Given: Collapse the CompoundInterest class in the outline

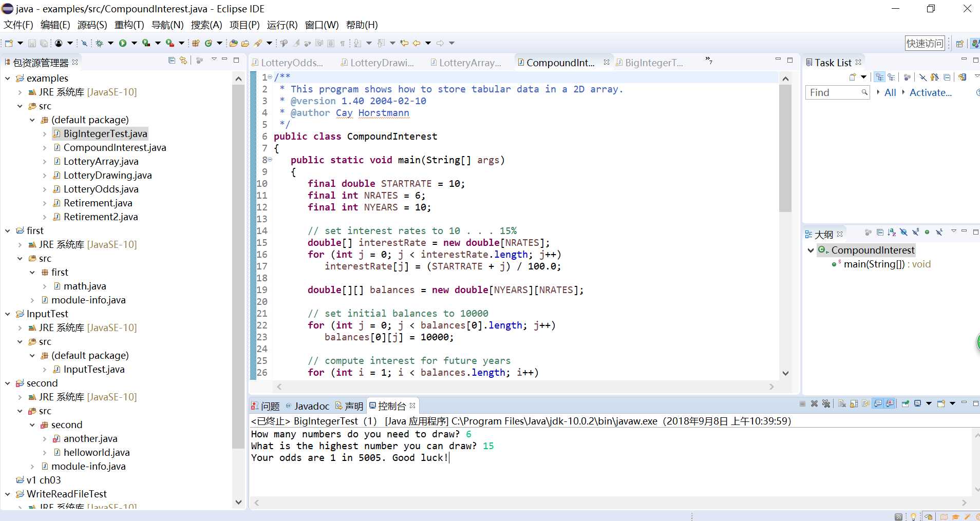Looking at the screenshot, I should [811, 250].
